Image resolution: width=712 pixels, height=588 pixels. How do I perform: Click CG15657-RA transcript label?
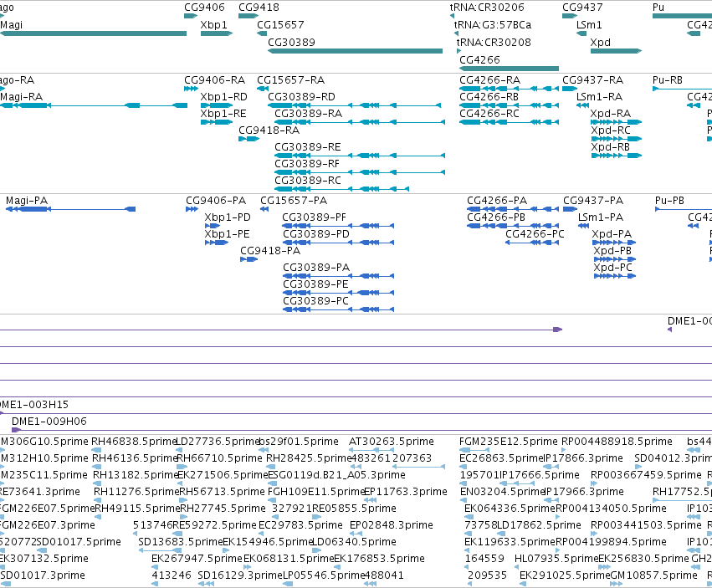291,80
